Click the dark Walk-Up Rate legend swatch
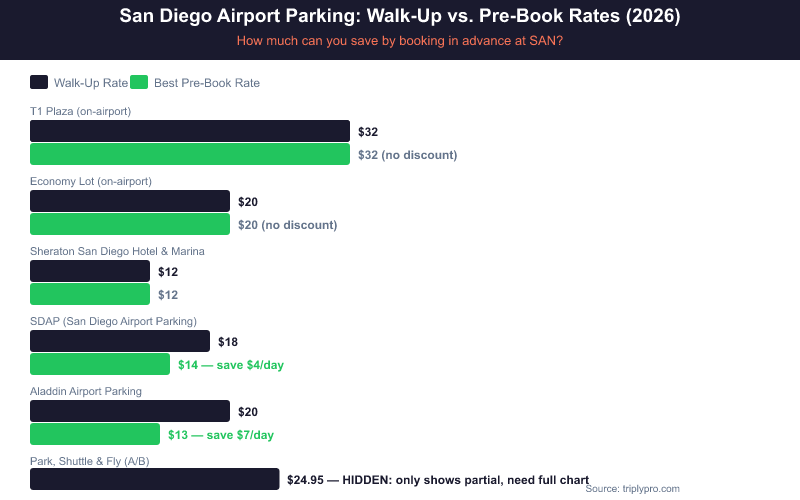Viewport: 800px width, 500px height. click(39, 83)
